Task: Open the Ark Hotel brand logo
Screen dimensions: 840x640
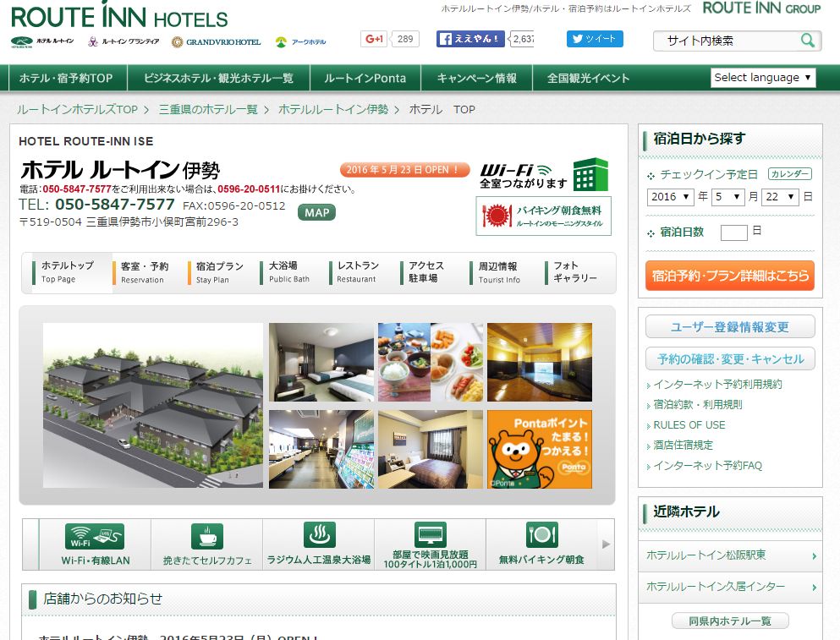Action: click(300, 41)
